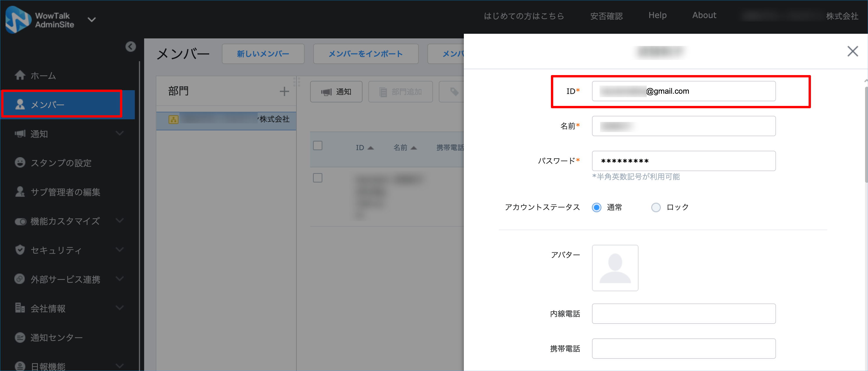The image size is (868, 371).
Task: Click the 名前 input field
Action: (x=684, y=126)
